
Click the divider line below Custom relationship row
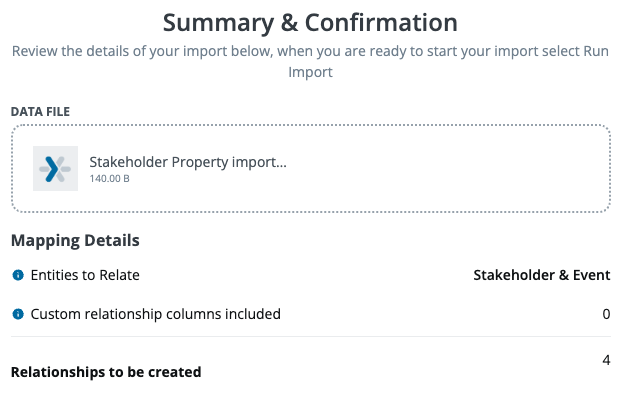(x=311, y=337)
